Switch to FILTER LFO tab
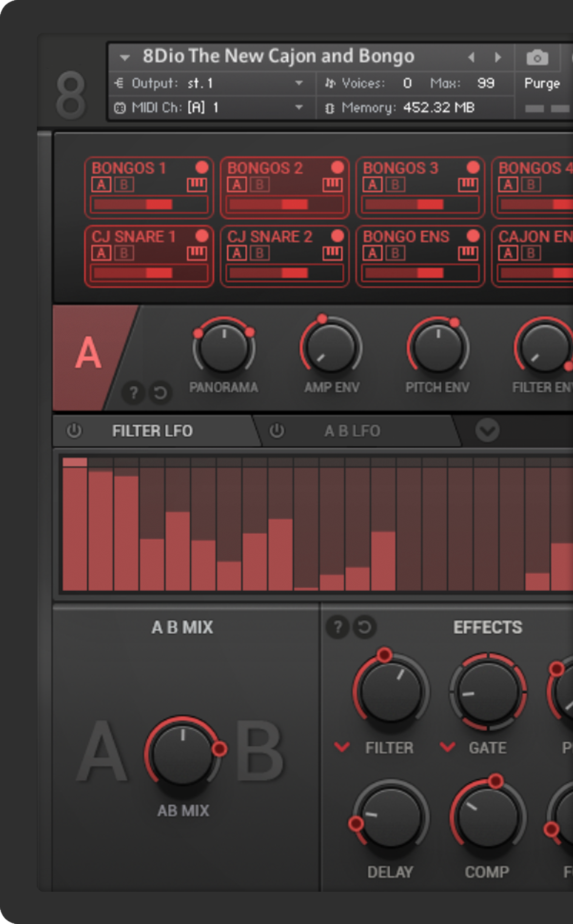 152,431
